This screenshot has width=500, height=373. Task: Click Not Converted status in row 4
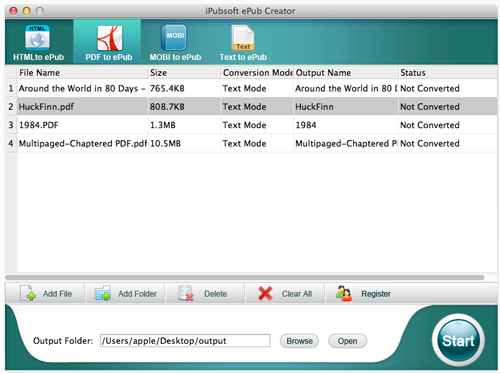point(430,143)
